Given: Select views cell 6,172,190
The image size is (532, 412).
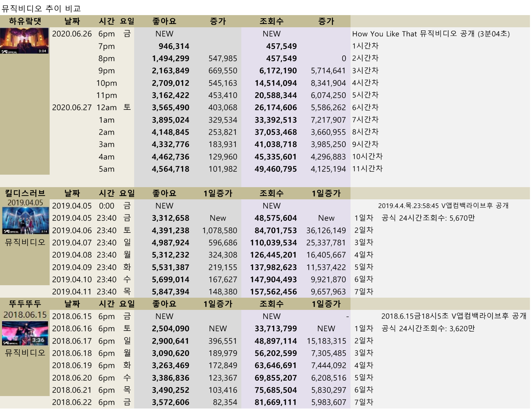Looking at the screenshot, I should 278,71.
